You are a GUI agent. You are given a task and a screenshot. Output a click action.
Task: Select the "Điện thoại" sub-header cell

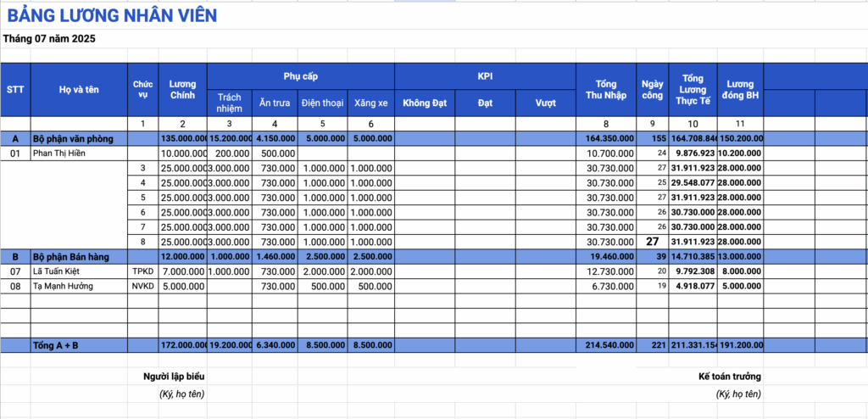(322, 103)
